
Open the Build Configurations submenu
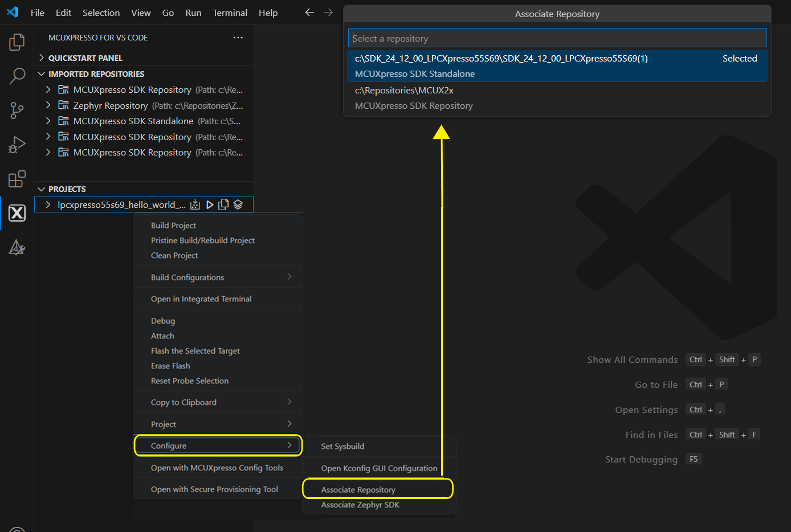tap(217, 277)
